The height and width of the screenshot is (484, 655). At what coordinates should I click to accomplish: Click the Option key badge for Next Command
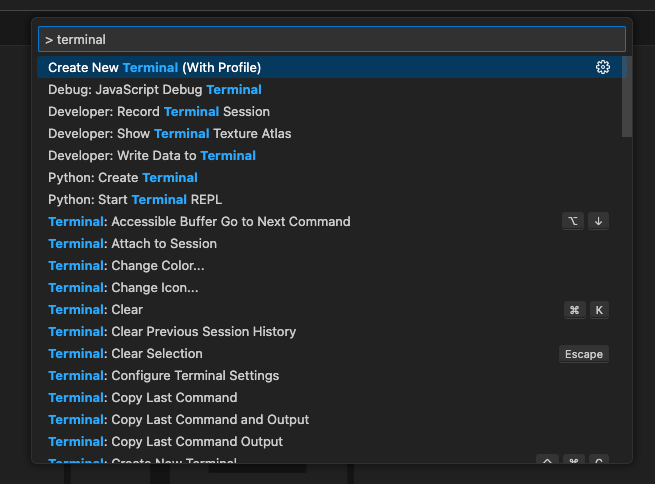click(x=573, y=221)
